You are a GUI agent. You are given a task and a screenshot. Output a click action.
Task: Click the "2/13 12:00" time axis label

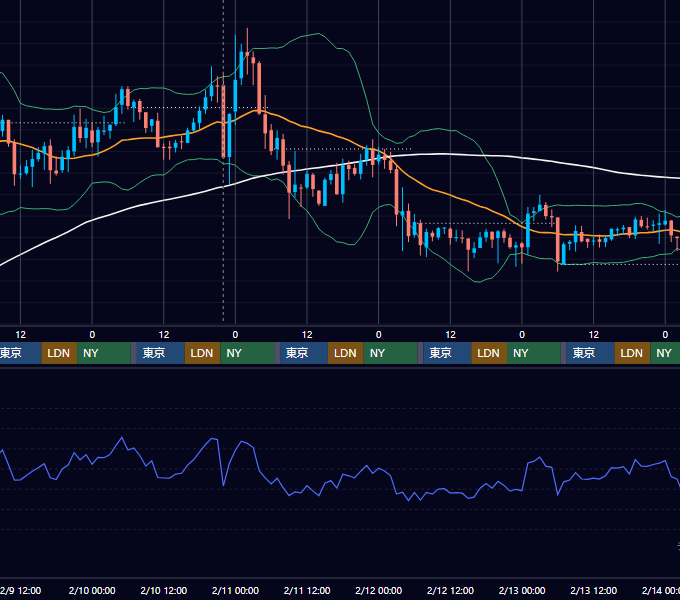click(593, 590)
